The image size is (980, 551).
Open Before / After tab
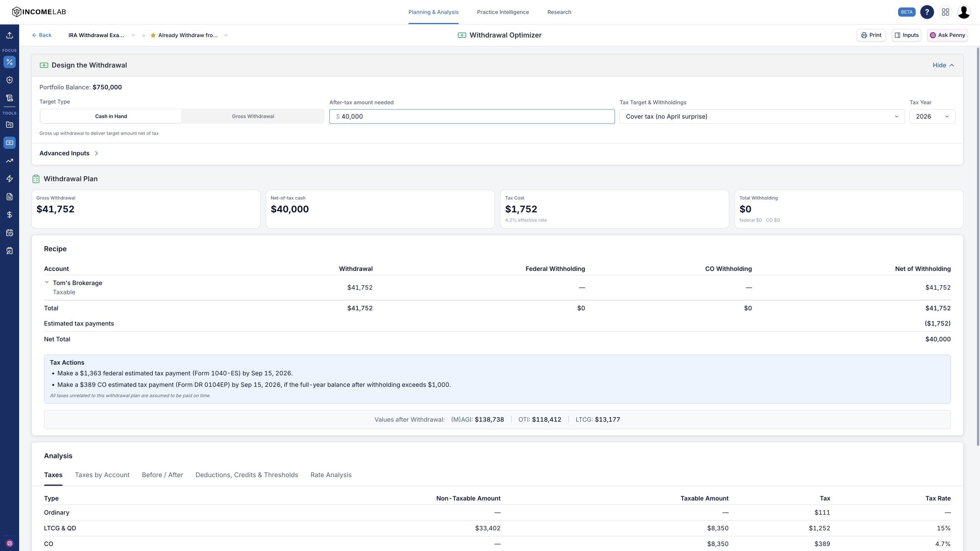[x=162, y=475]
